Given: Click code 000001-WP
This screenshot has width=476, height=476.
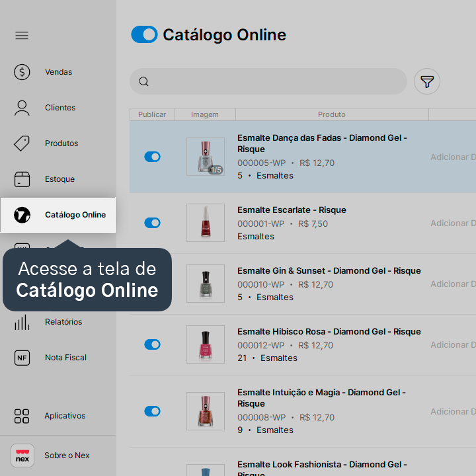Looking at the screenshot, I should pos(260,223).
